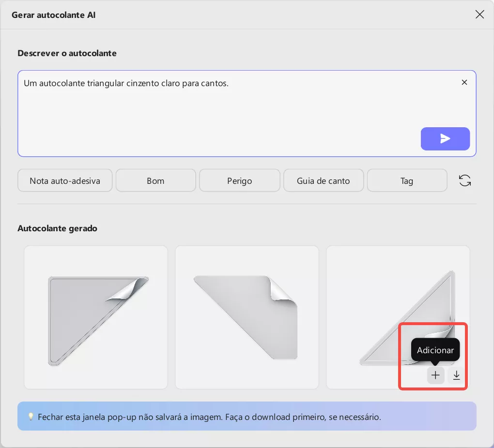Image resolution: width=494 pixels, height=448 pixels.
Task: Close the Gerar autocolante AI dialog
Action: coord(479,15)
